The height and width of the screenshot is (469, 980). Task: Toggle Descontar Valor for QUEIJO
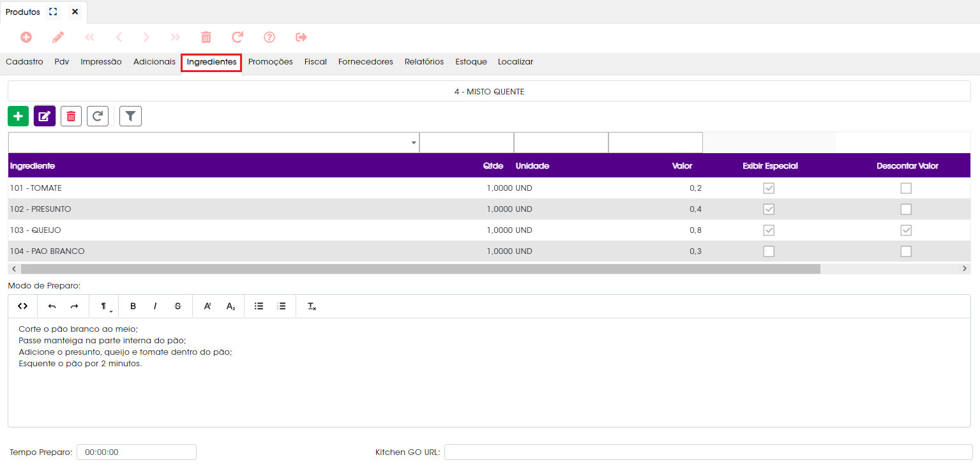pyautogui.click(x=906, y=230)
